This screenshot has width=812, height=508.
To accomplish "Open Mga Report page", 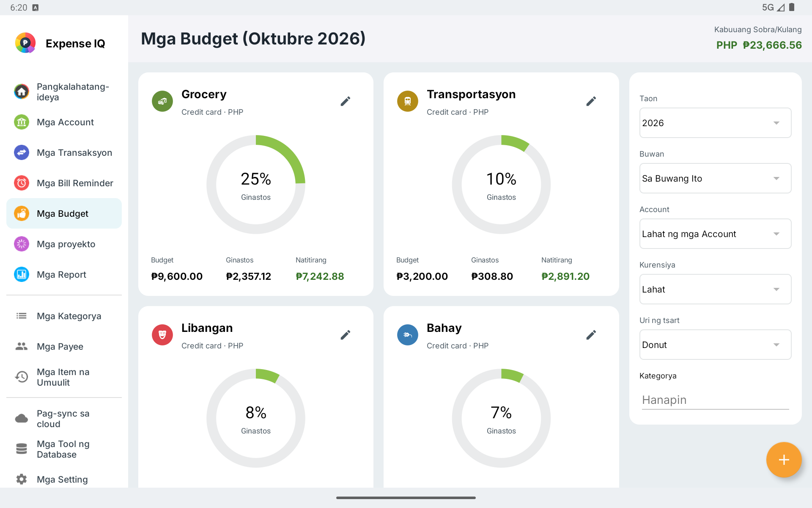I will (64, 275).
